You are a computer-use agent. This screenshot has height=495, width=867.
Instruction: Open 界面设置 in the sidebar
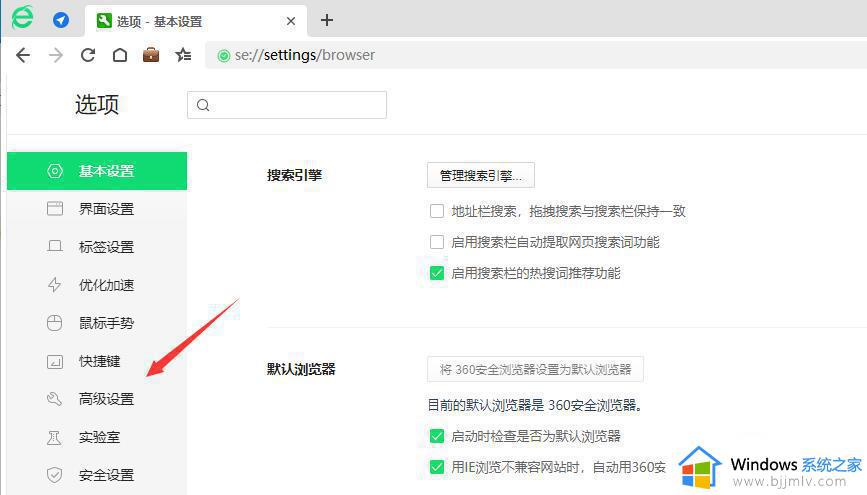pos(97,209)
